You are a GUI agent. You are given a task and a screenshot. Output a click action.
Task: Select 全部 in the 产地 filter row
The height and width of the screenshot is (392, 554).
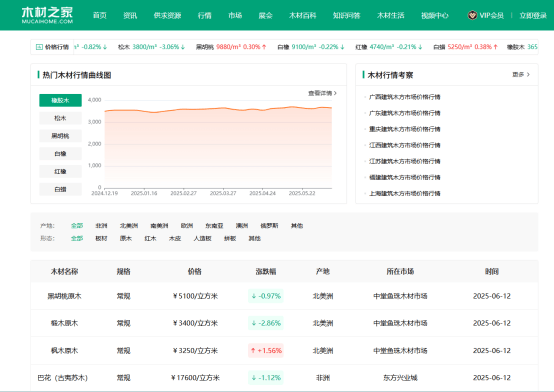(x=77, y=226)
